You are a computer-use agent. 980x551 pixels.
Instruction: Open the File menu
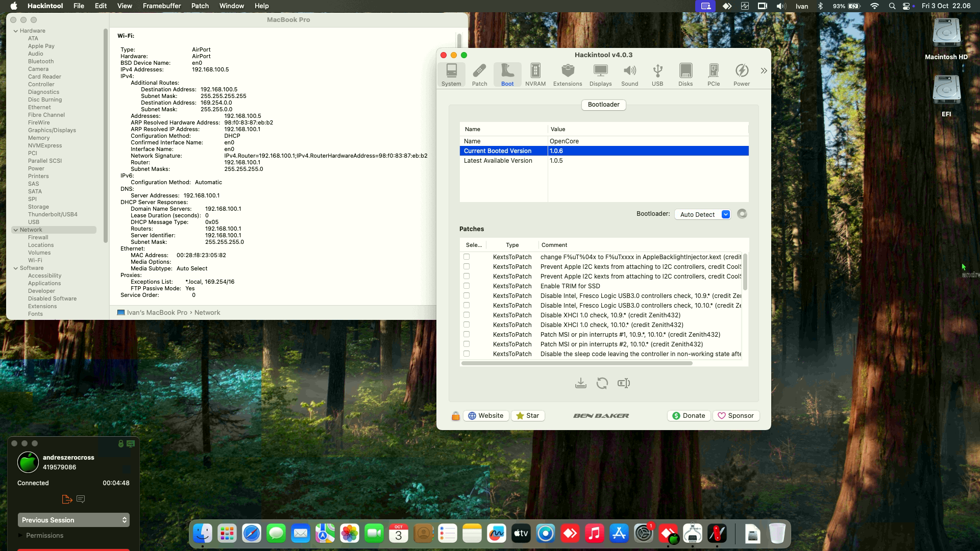[79, 6]
